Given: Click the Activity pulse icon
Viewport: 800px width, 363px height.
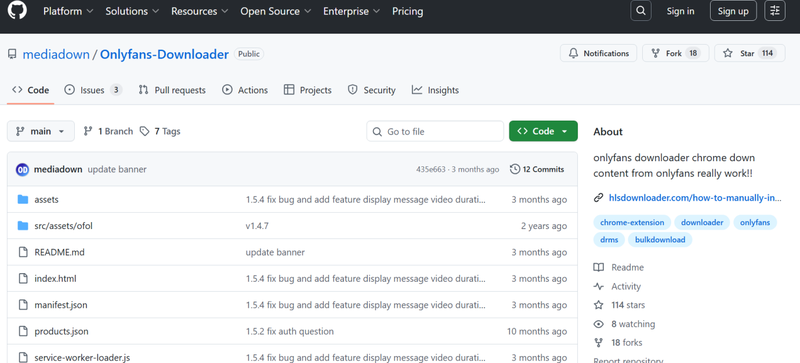Looking at the screenshot, I should click(598, 286).
